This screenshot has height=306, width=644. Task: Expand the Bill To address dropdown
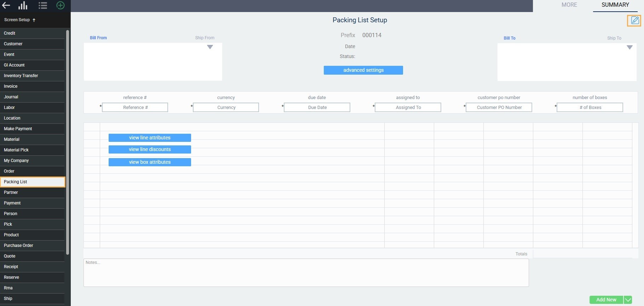(629, 47)
